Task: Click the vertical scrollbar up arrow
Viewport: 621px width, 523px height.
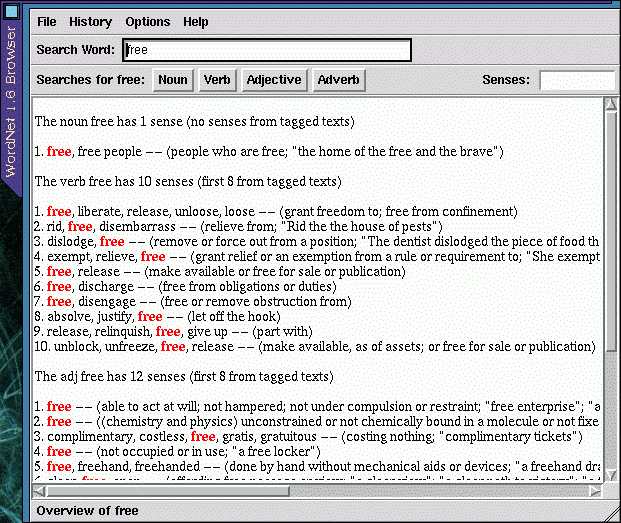Action: click(611, 105)
